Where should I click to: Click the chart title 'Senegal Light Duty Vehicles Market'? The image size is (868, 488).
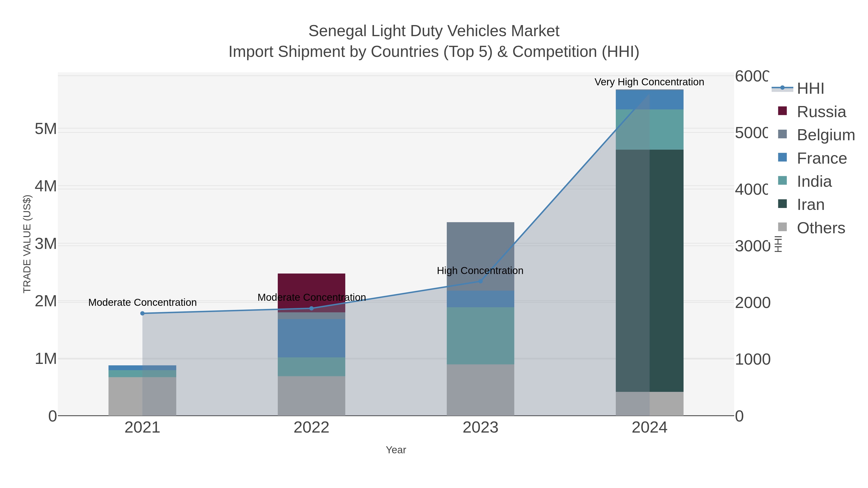point(434,31)
